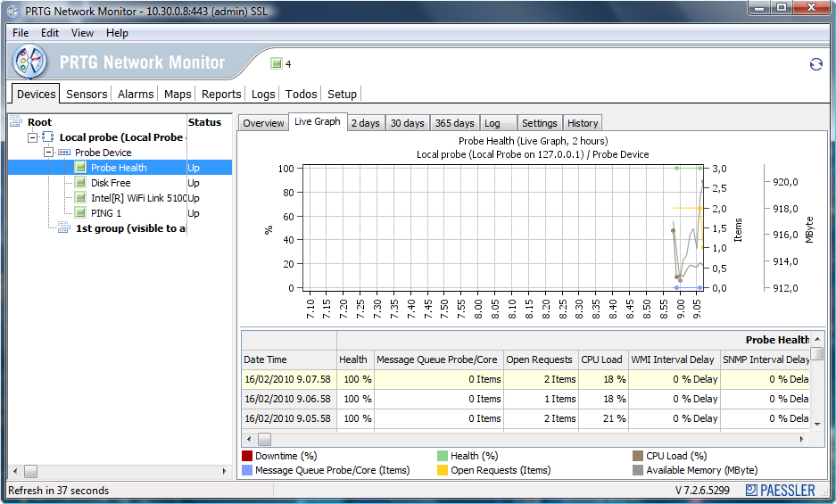Select the Disk Free sensor
The image size is (836, 504).
click(111, 182)
